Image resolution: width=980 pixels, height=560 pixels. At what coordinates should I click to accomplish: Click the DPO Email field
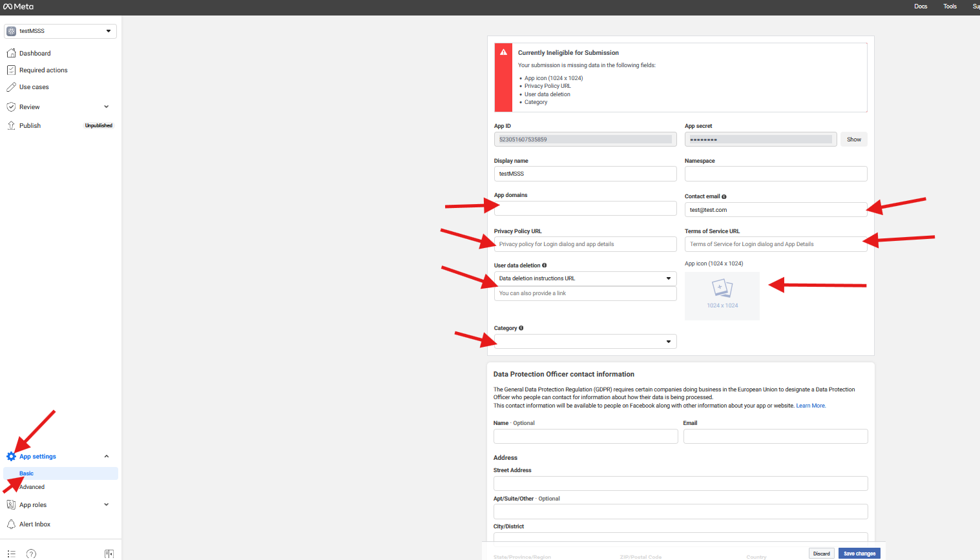pos(775,436)
